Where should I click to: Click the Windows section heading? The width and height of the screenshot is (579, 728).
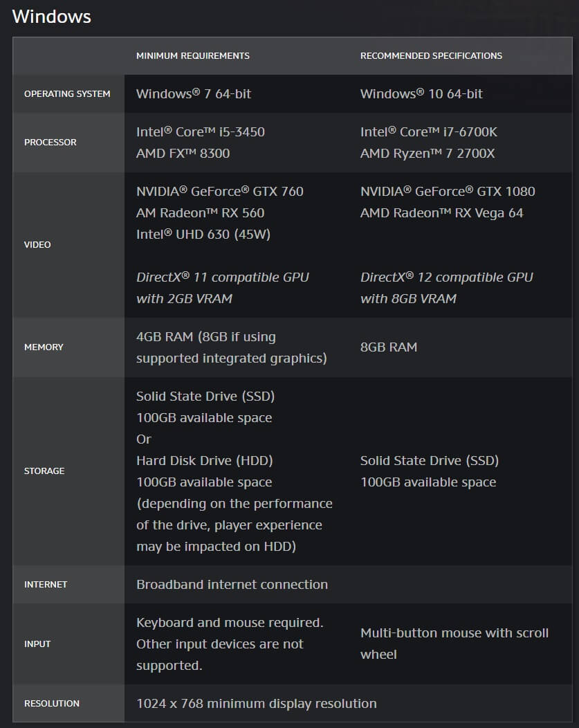(51, 17)
